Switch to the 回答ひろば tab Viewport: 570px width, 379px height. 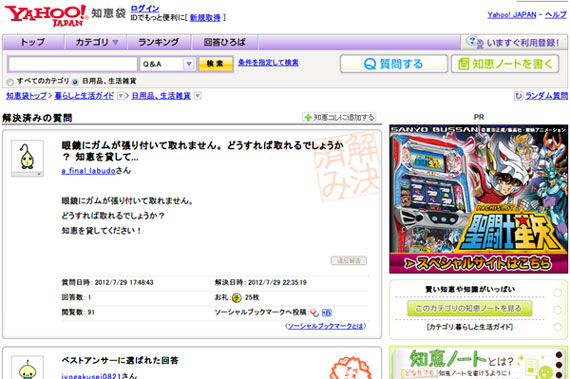click(224, 42)
